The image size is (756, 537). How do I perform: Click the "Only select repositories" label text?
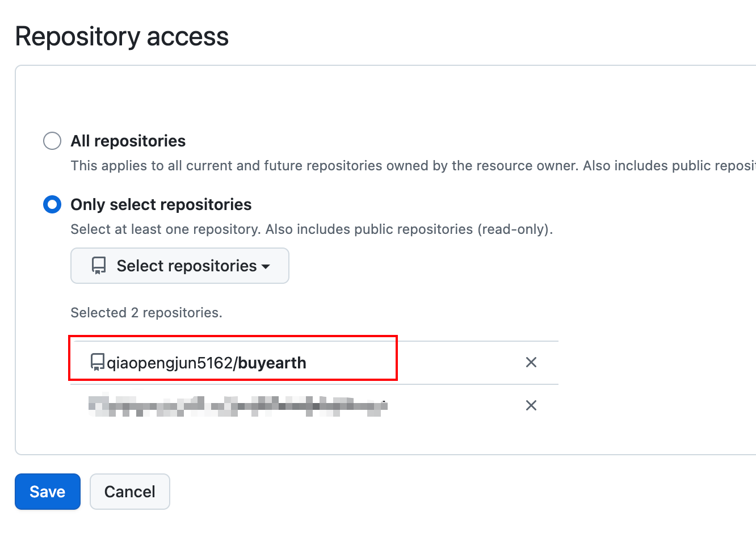click(x=161, y=204)
